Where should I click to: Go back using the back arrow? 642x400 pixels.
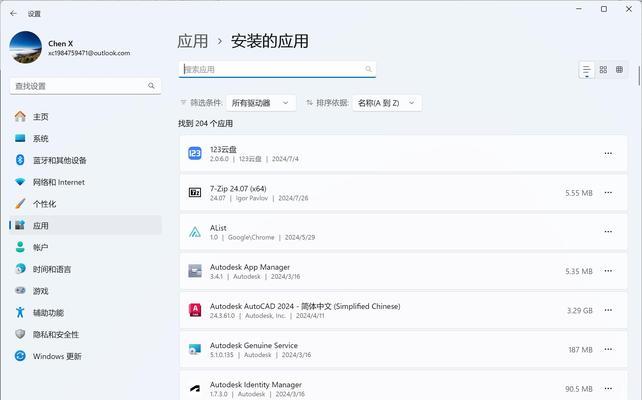point(13,14)
